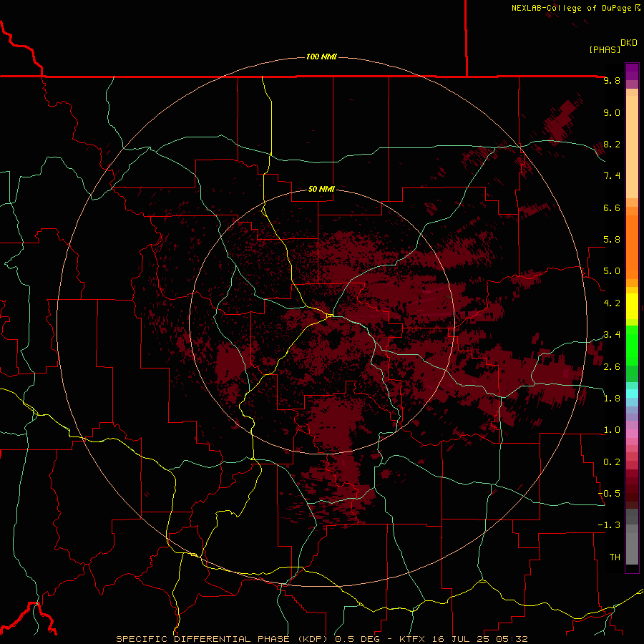This screenshot has width=644, height=644.
Task: Click the 8.2 value on the color scale
Action: 612,144
